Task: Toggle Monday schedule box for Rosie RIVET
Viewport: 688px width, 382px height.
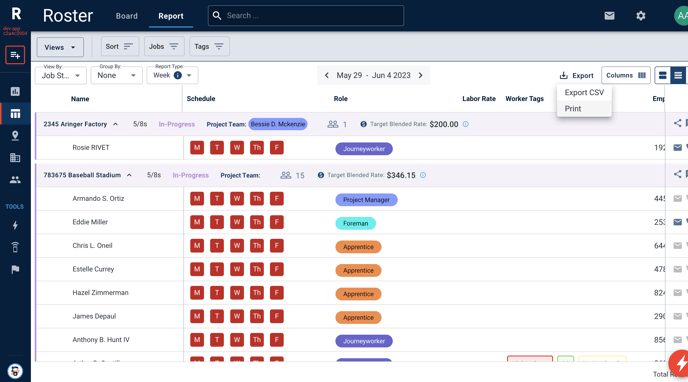Action: [x=197, y=147]
